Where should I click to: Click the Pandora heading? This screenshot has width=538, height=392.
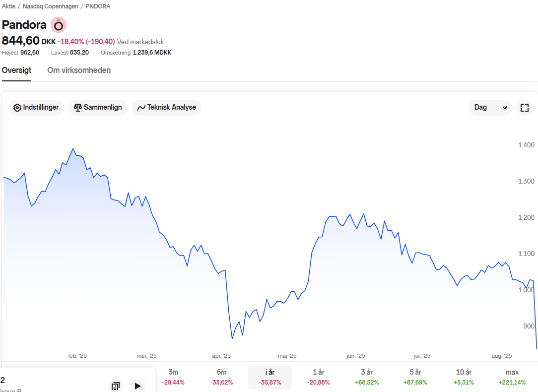(24, 25)
